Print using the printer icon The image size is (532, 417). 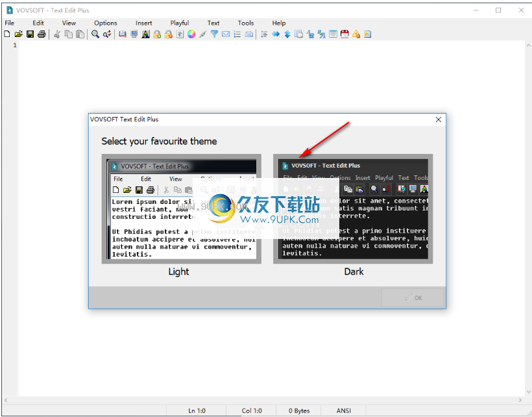[x=42, y=34]
